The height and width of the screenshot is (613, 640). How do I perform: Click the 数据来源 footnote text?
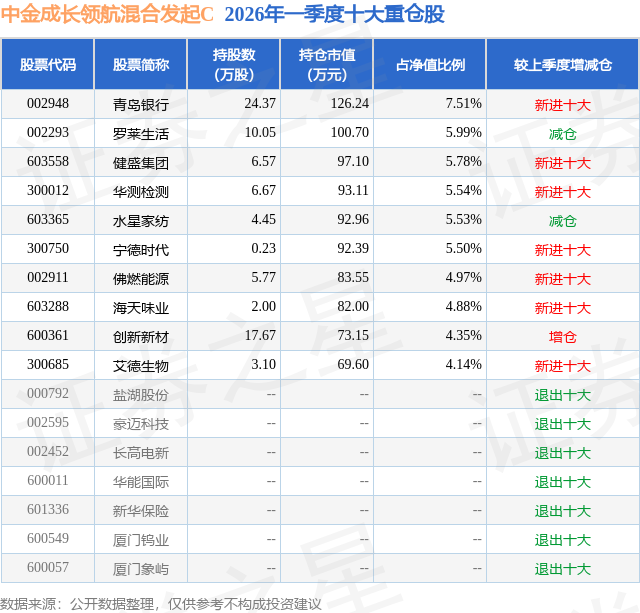coord(161,604)
